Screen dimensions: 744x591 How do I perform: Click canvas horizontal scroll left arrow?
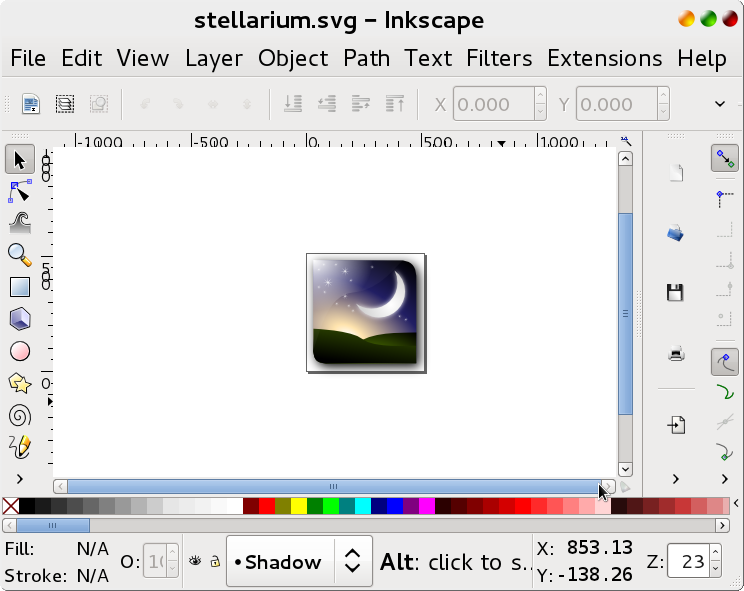point(60,487)
